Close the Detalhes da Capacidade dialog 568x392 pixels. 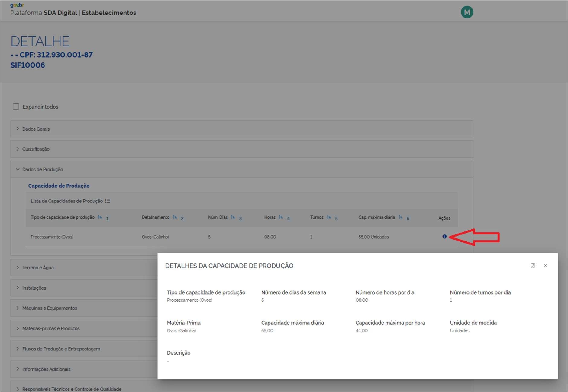tap(545, 266)
